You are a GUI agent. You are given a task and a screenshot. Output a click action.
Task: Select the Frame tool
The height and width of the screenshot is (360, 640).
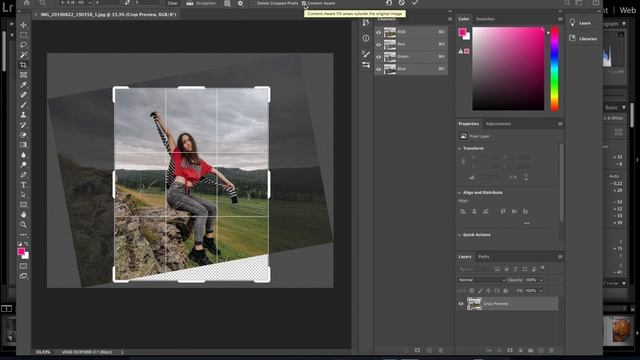click(23, 75)
